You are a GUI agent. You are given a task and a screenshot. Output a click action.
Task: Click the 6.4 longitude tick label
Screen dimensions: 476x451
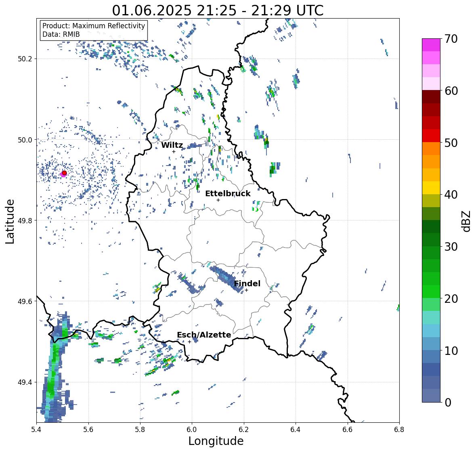pos(296,430)
